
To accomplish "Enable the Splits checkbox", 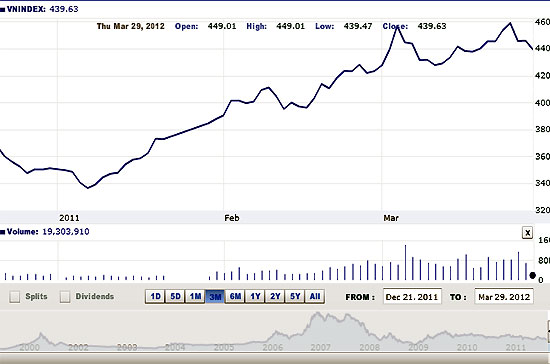I will tap(14, 297).
